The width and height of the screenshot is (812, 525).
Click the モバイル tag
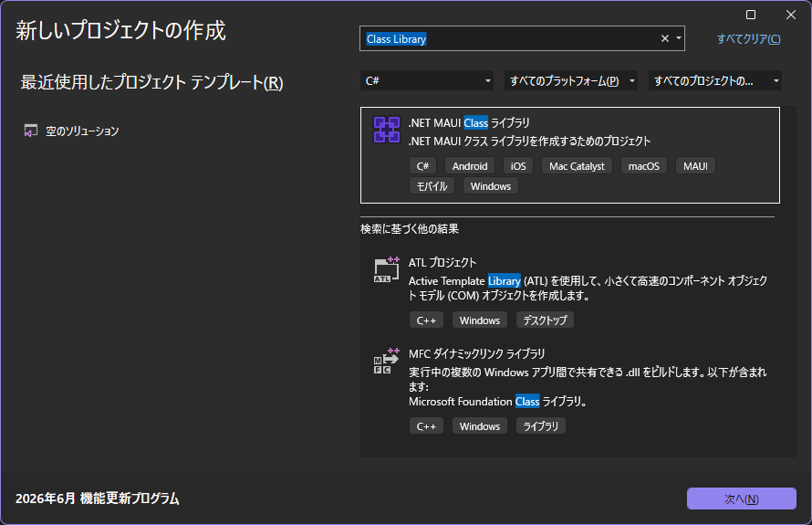(x=432, y=186)
